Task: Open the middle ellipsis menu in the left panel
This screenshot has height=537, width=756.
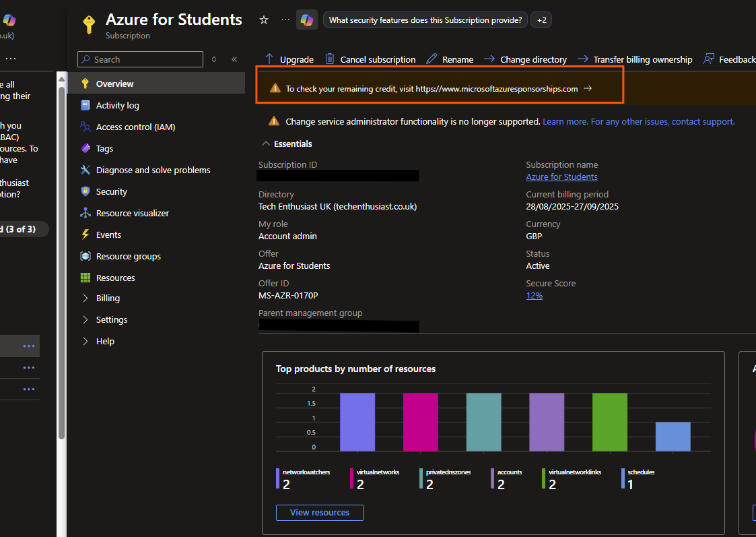Action: coord(29,368)
